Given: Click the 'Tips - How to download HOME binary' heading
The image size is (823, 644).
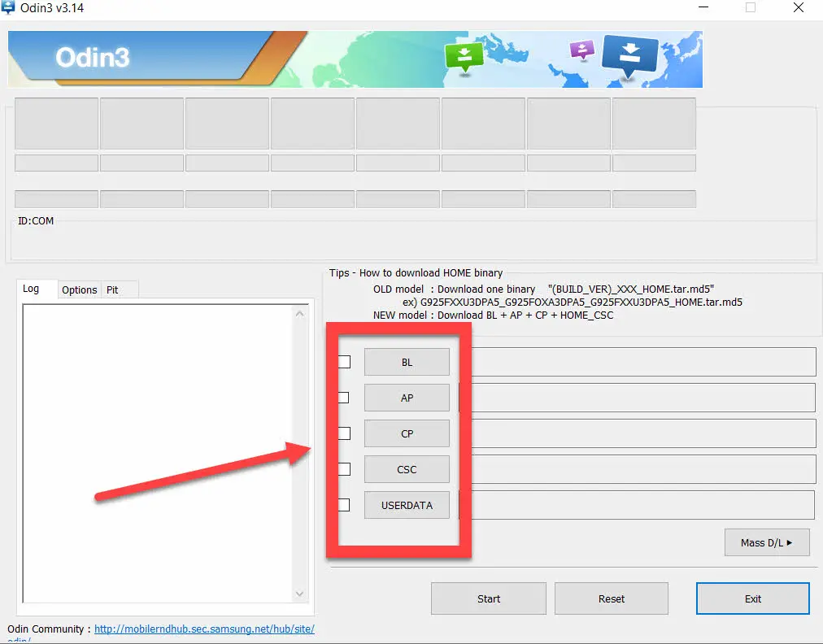Looking at the screenshot, I should (416, 273).
